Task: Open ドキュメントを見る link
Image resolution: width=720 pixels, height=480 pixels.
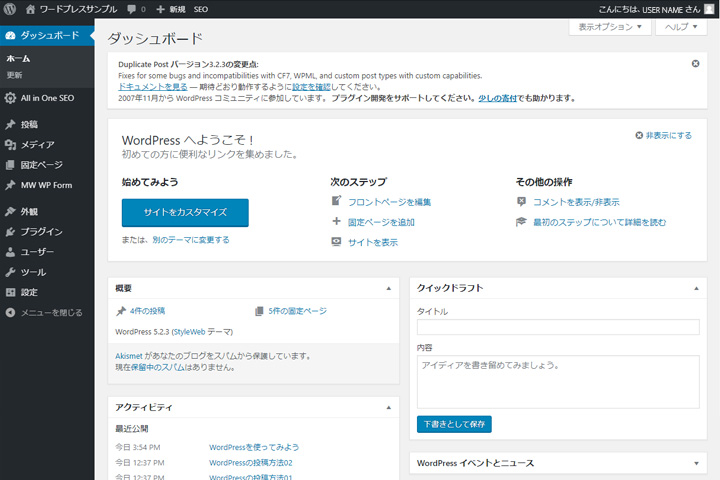Action: (153, 87)
